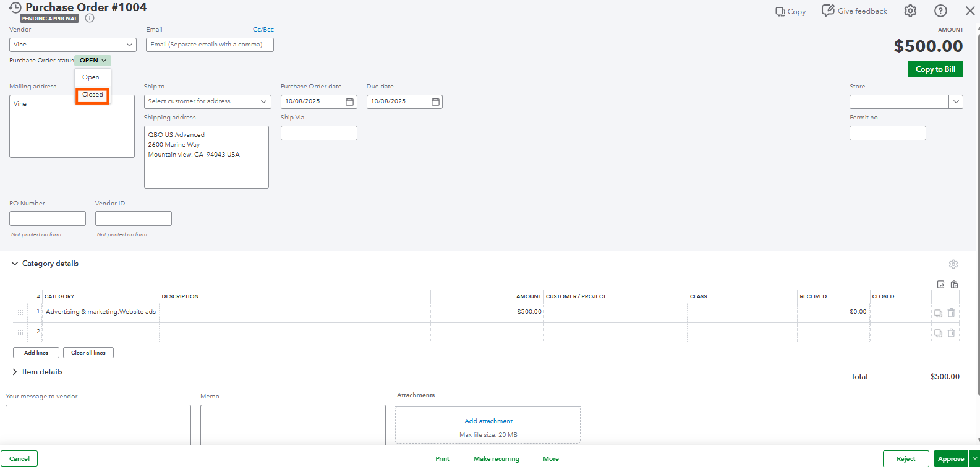Open the help question mark icon
The width and height of the screenshot is (980, 469).
940,11
